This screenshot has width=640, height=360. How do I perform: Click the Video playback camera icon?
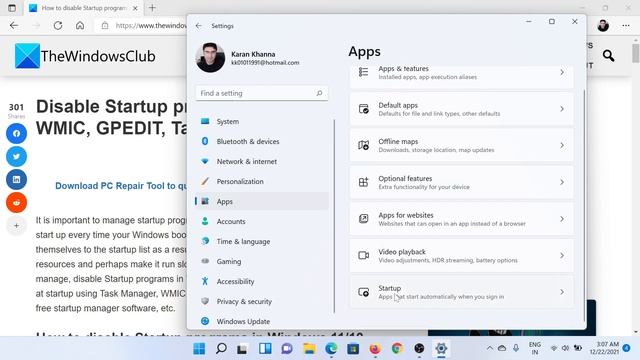[x=363, y=256]
